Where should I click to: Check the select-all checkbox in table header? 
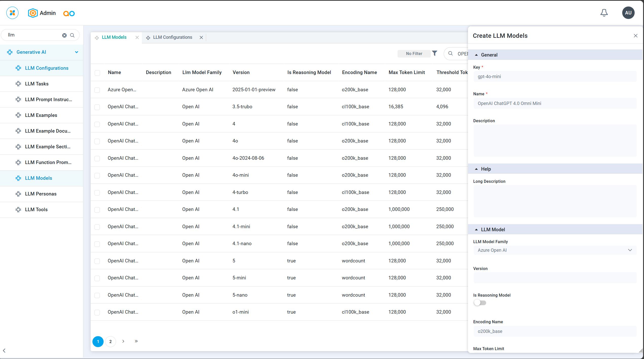(x=97, y=73)
